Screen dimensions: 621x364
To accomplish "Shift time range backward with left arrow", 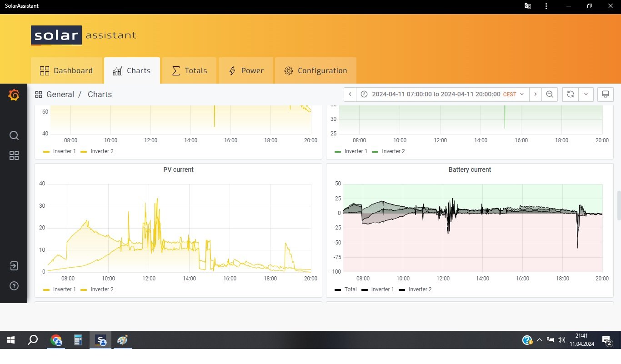I will click(350, 95).
